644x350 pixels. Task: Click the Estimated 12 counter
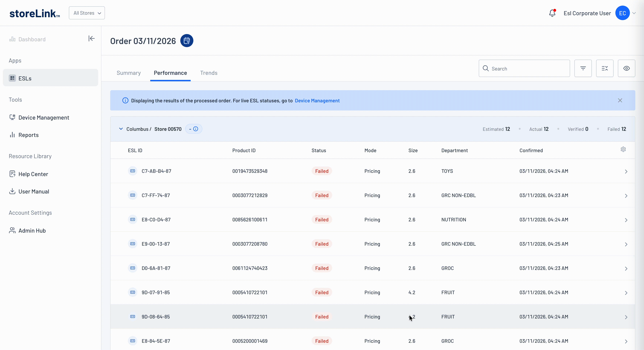(x=496, y=129)
